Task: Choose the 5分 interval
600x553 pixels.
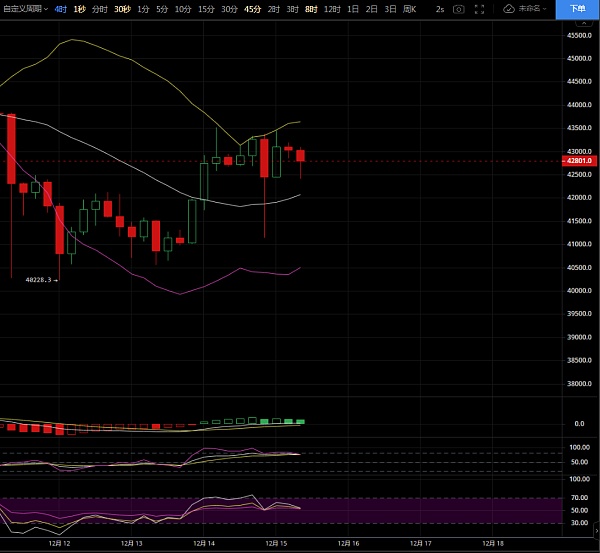Action: (162, 8)
